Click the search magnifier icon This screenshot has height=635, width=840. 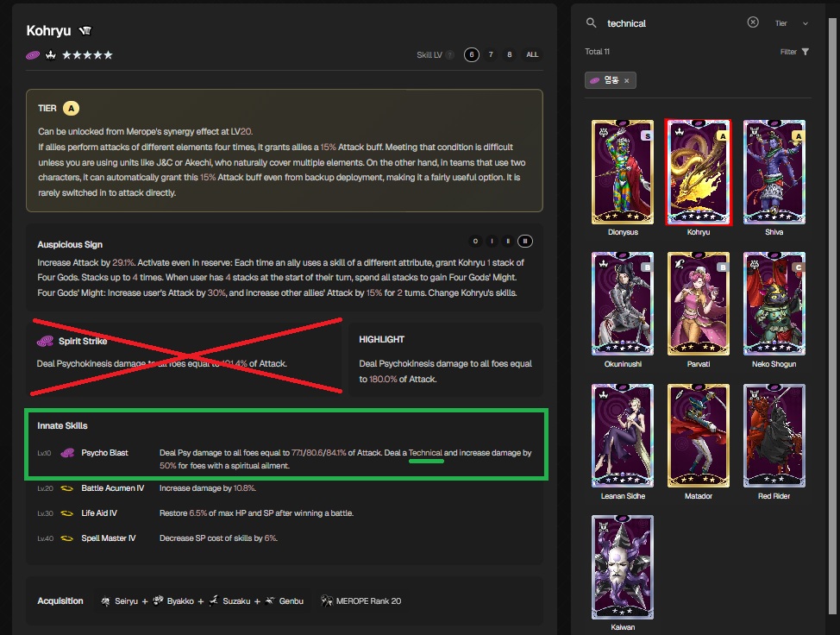click(591, 22)
